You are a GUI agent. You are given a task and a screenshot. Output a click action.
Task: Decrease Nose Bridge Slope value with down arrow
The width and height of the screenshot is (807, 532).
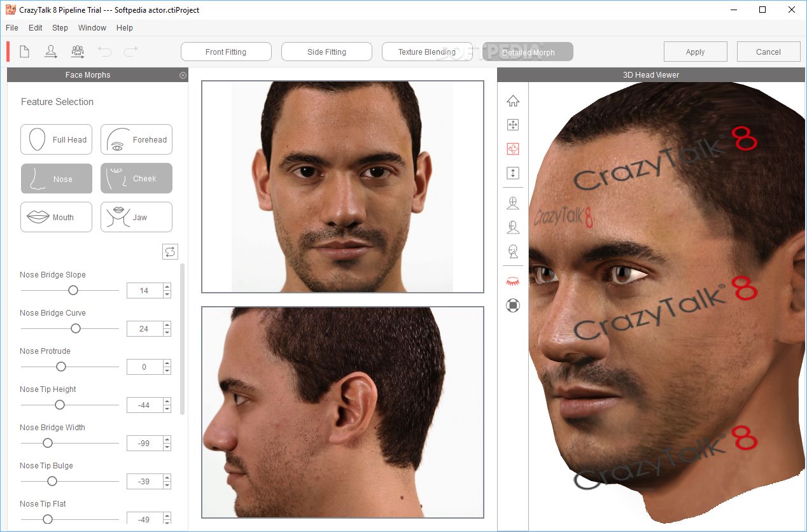pos(167,294)
